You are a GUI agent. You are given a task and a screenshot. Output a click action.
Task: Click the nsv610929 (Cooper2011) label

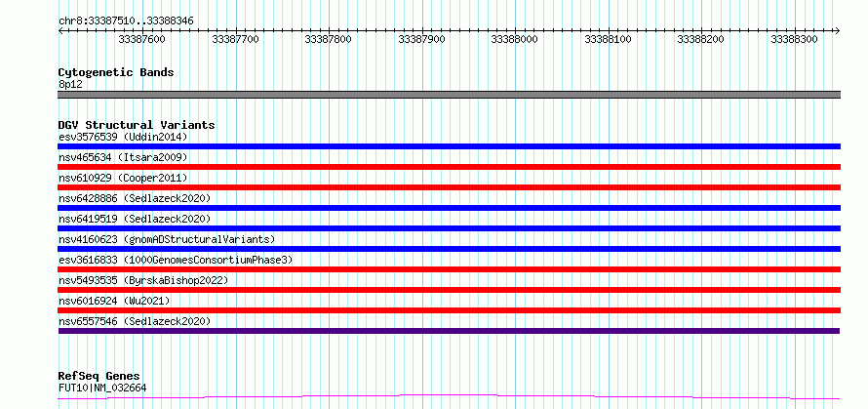pos(123,178)
